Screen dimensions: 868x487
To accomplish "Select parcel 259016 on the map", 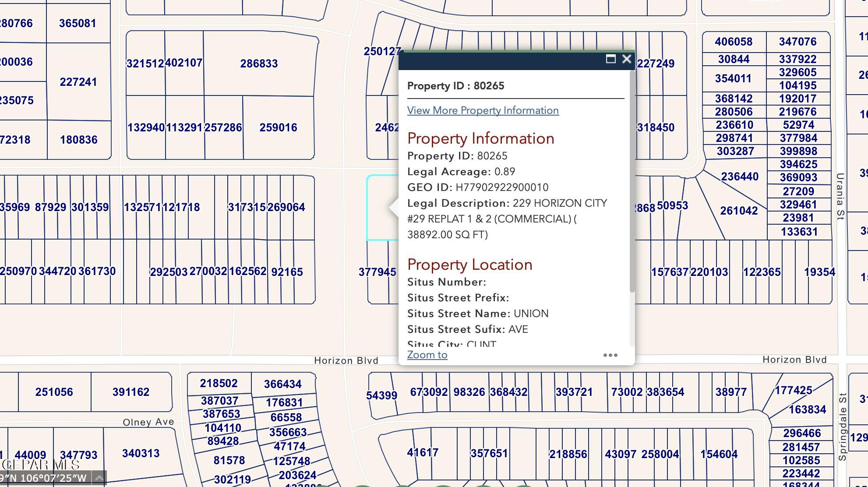I will pyautogui.click(x=279, y=128).
